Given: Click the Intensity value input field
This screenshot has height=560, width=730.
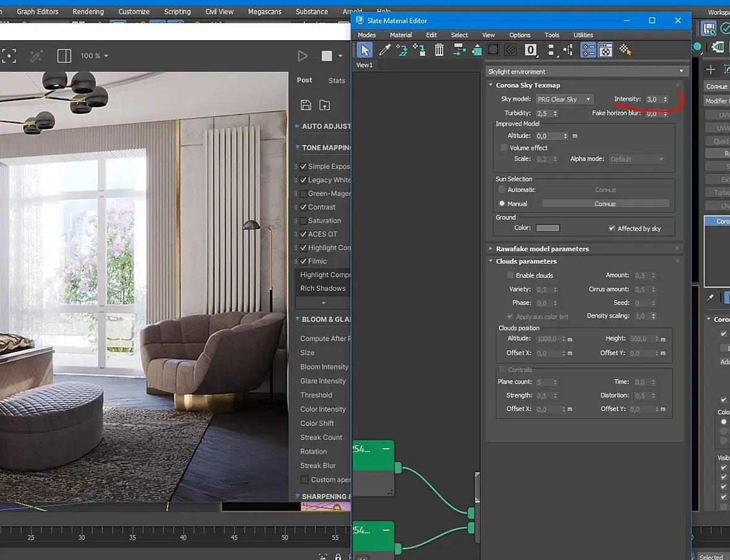Looking at the screenshot, I should coord(653,99).
